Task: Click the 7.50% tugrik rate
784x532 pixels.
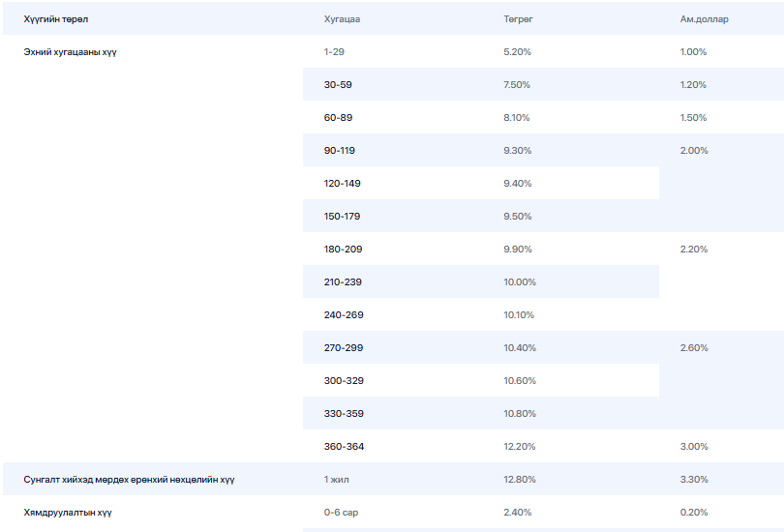Action: pyautogui.click(x=517, y=84)
